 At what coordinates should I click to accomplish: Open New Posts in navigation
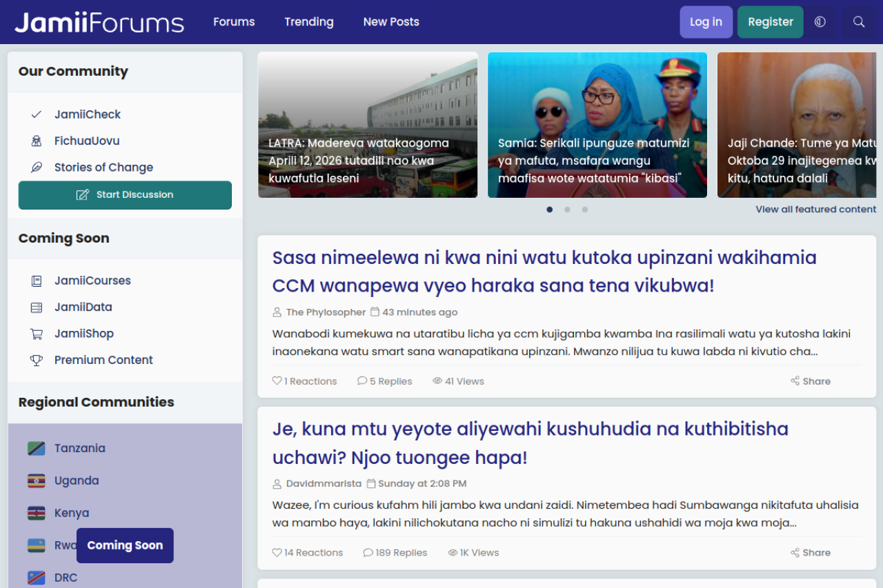pyautogui.click(x=391, y=22)
